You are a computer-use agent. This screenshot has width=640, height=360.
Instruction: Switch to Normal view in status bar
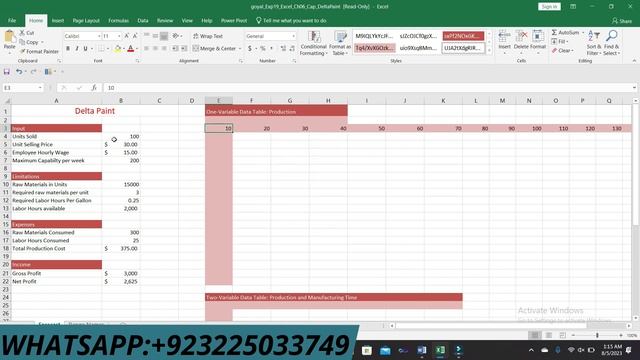click(534, 335)
